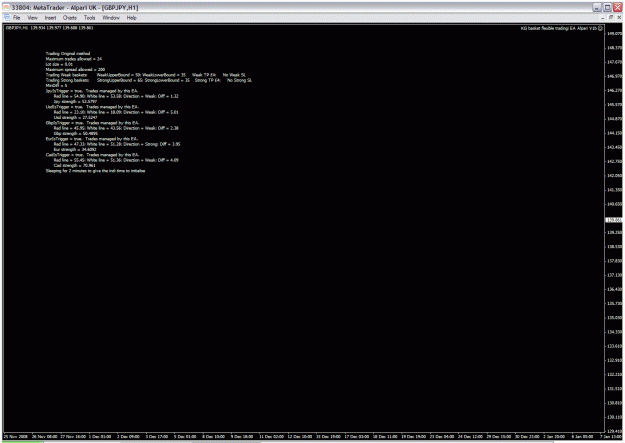The width and height of the screenshot is (625, 443).
Task: Open the Help menu
Action: click(x=132, y=18)
